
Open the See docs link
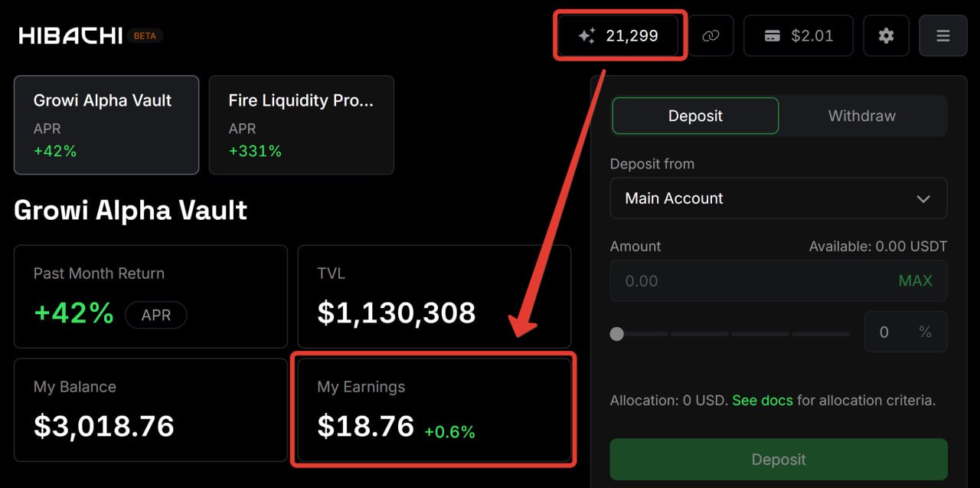762,400
